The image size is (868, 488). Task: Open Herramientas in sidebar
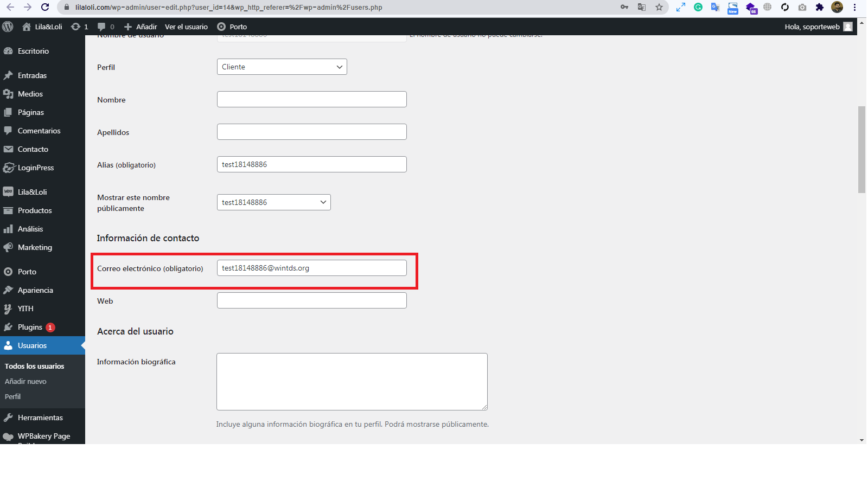point(42,418)
